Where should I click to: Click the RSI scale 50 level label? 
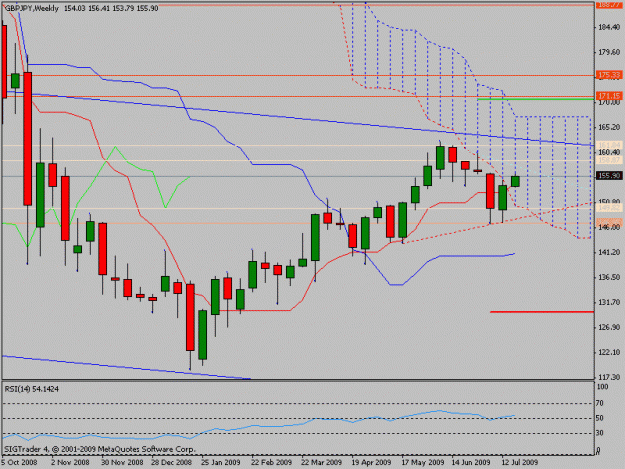(599, 418)
